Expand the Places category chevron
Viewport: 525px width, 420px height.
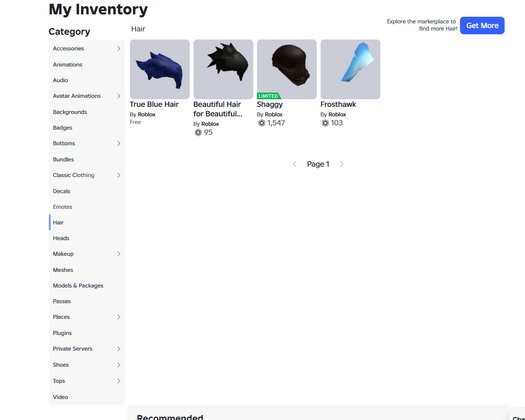(x=119, y=317)
